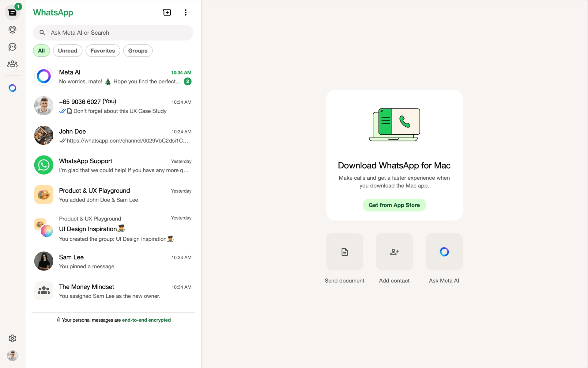This screenshot has height=368, width=588.
Task: Click the end-to-end encrypted link
Action: [146, 320]
